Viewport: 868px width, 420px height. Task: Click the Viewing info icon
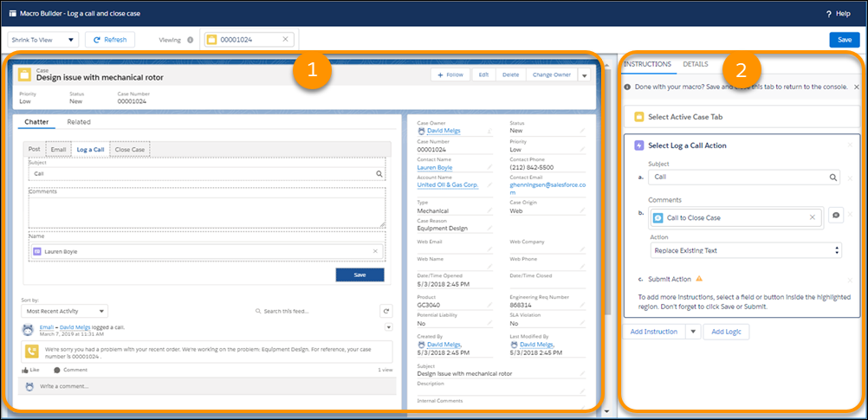(190, 40)
